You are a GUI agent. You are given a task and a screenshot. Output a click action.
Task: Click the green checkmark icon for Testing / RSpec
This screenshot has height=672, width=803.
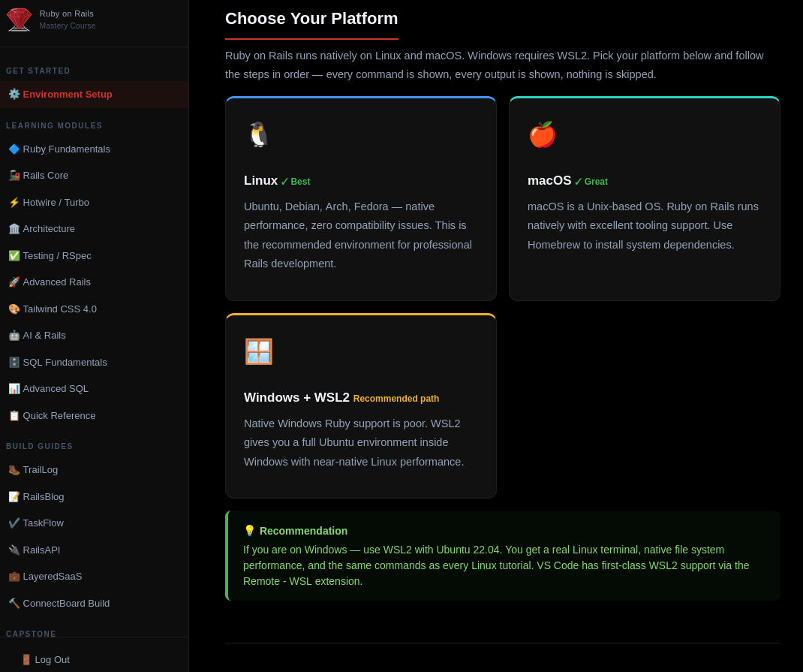click(x=14, y=255)
